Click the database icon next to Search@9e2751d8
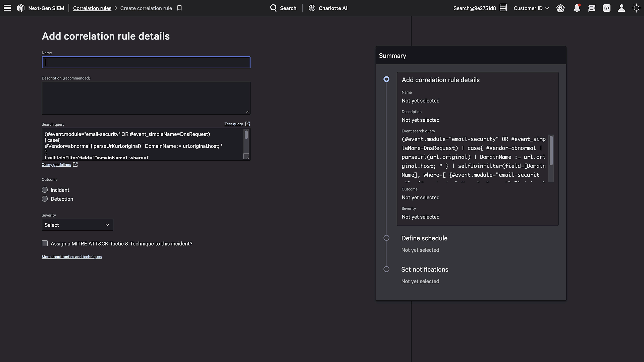 [x=503, y=8]
